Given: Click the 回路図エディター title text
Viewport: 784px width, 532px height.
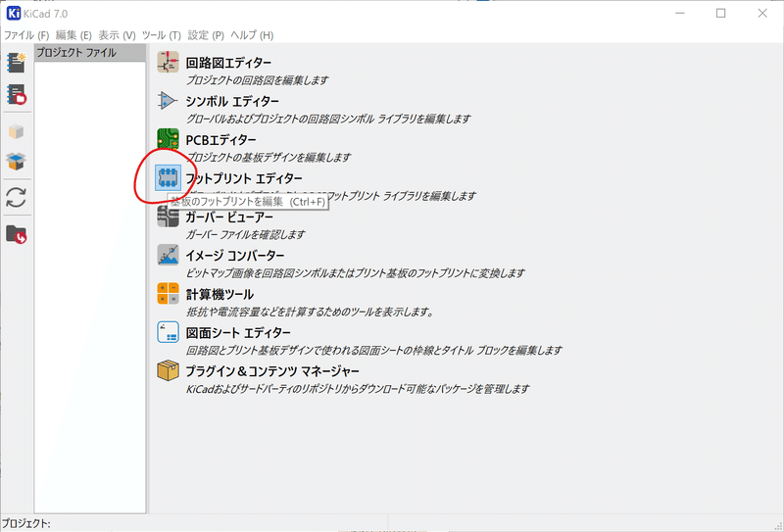Looking at the screenshot, I should coord(228,63).
